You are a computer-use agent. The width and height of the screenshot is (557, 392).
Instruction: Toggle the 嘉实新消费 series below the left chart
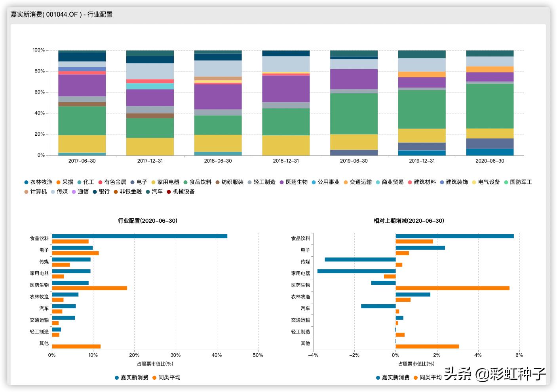tap(116, 378)
